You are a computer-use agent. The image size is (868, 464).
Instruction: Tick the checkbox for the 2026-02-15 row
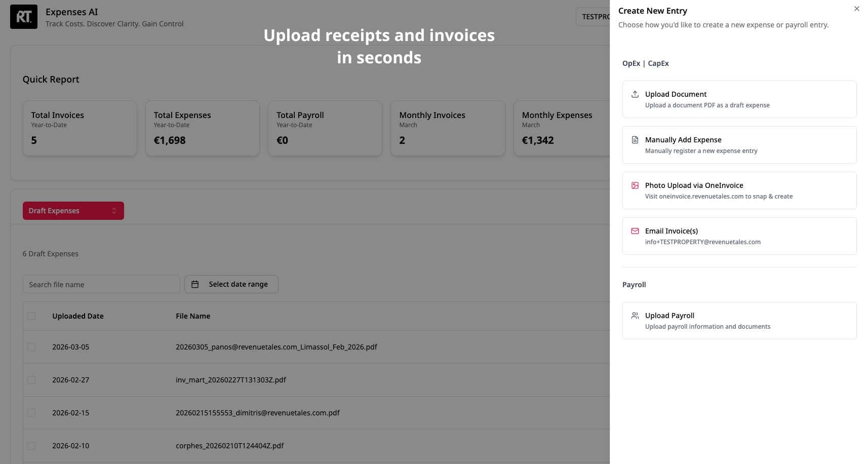pyautogui.click(x=31, y=413)
